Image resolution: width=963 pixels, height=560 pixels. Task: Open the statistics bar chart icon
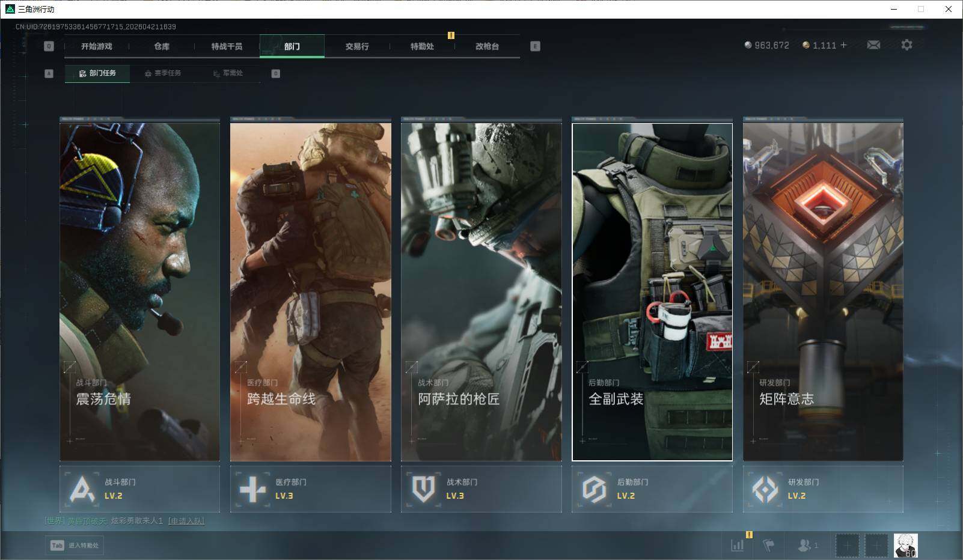(737, 545)
